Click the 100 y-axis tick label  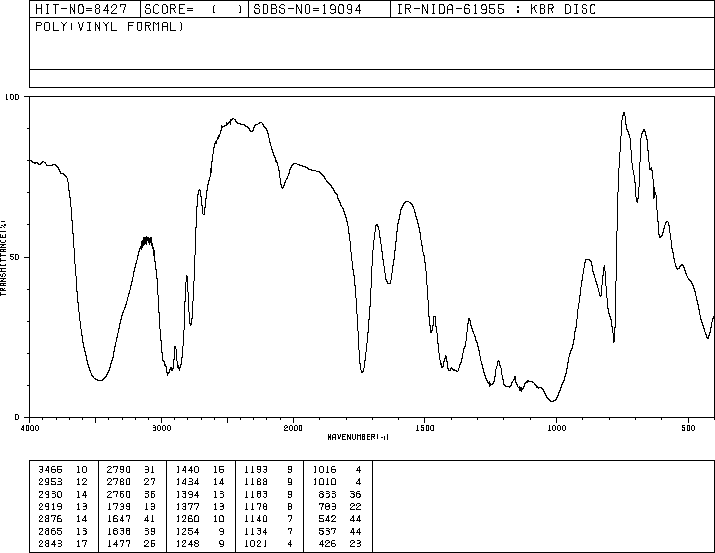(12, 97)
